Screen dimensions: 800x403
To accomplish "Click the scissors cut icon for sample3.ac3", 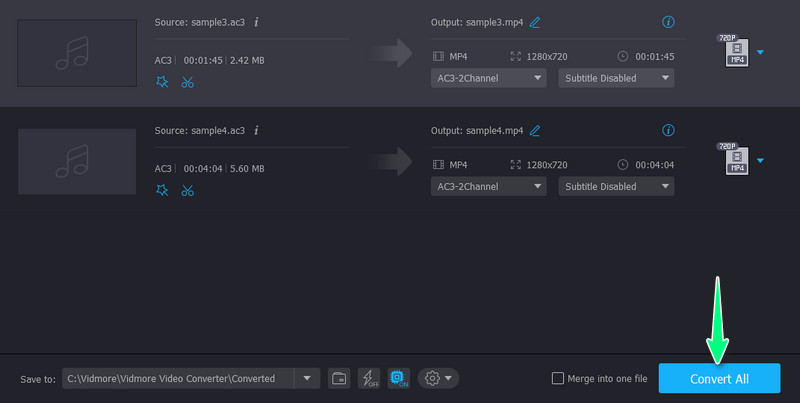I will point(187,82).
